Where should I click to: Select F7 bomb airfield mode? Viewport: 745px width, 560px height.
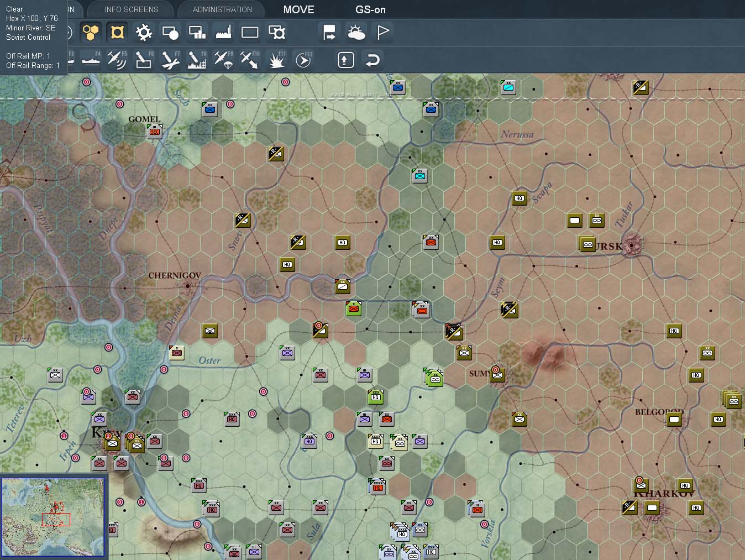click(170, 59)
